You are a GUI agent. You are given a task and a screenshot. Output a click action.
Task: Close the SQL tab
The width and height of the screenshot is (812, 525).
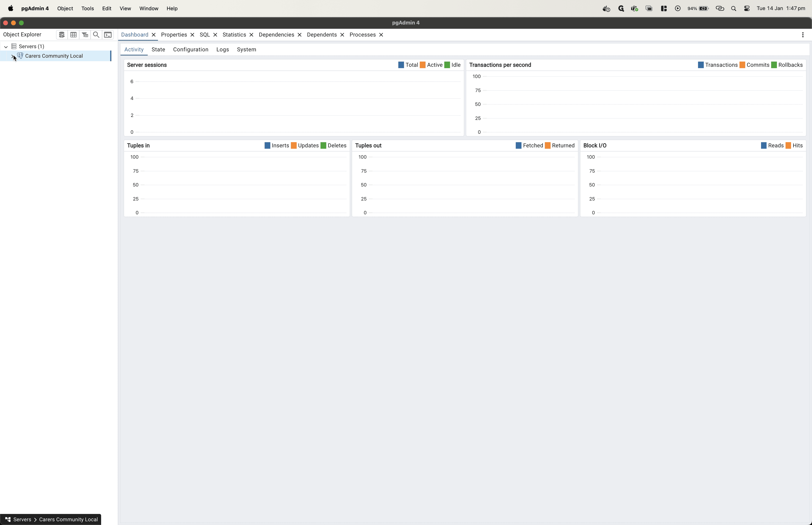point(215,35)
